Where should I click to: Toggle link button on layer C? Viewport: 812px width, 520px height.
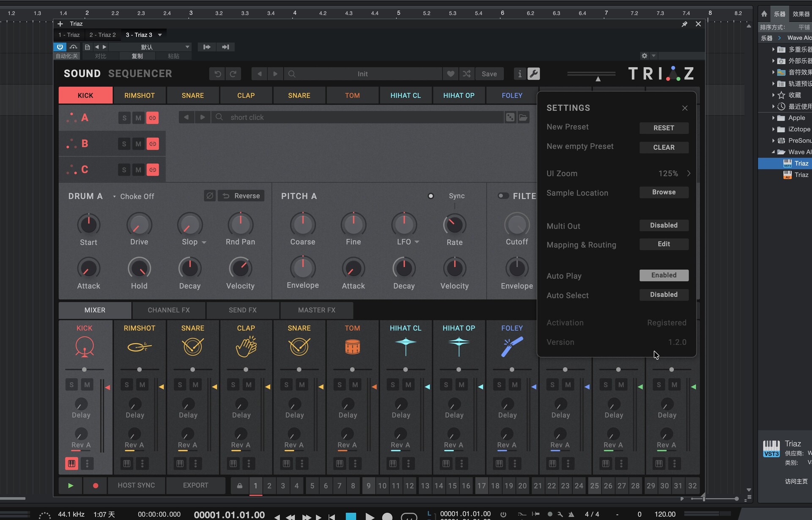tap(152, 170)
